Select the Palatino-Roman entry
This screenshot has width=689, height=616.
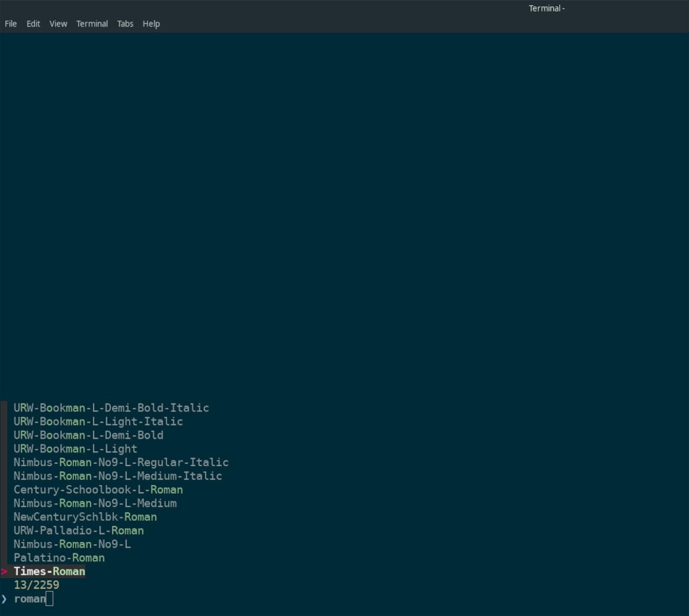tap(59, 557)
